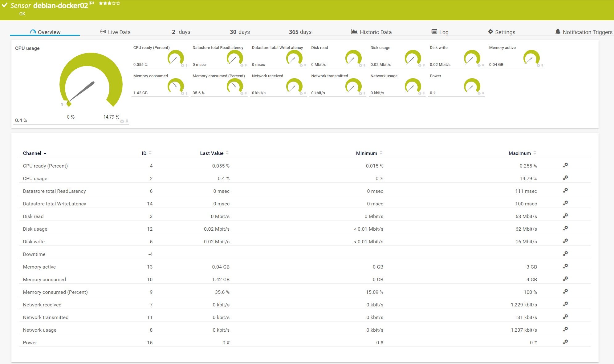Sort table using Last Value sort arrows
614x364 pixels.
click(x=227, y=153)
